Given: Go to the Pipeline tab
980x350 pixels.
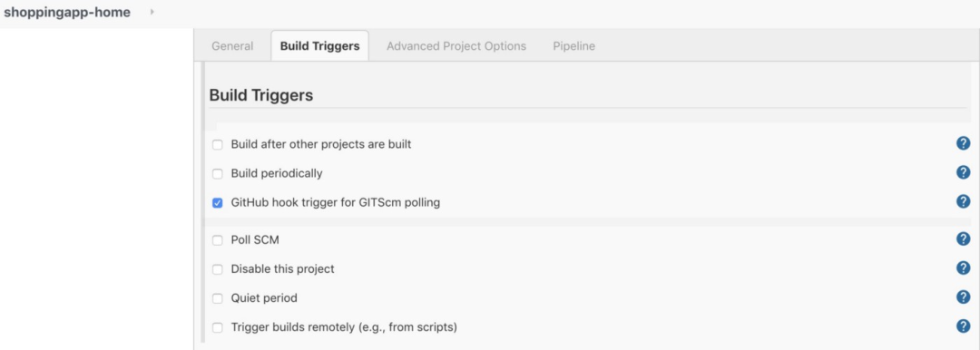Looking at the screenshot, I should (573, 46).
